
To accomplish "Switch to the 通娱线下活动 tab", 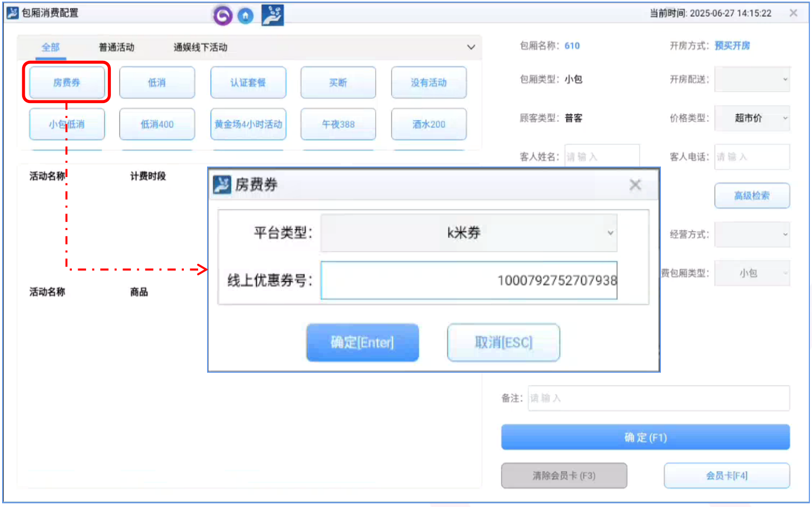I will pos(201,48).
